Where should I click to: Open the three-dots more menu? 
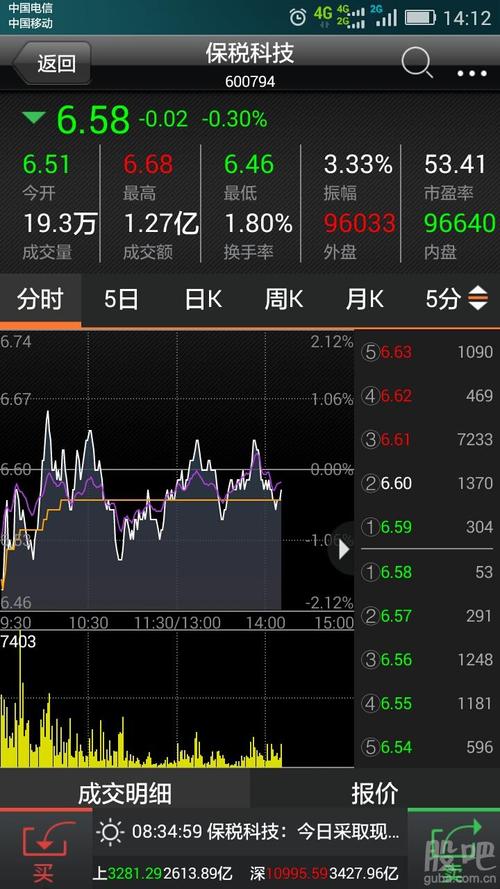[x=472, y=73]
